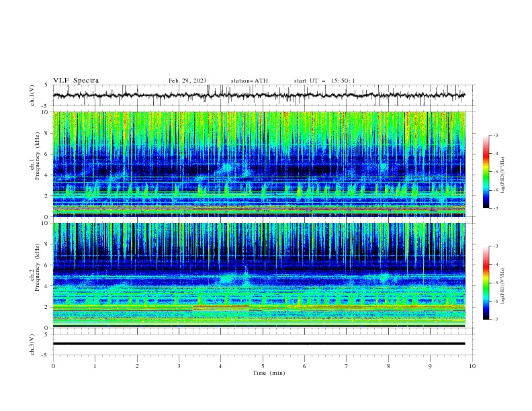Click the ch.3 flat black waveform trace

click(x=259, y=344)
